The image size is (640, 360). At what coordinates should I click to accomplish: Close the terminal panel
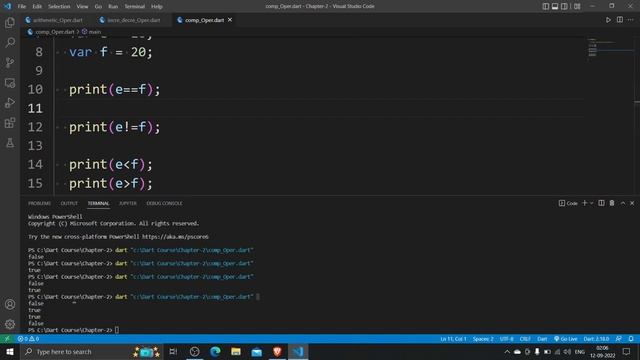click(632, 203)
